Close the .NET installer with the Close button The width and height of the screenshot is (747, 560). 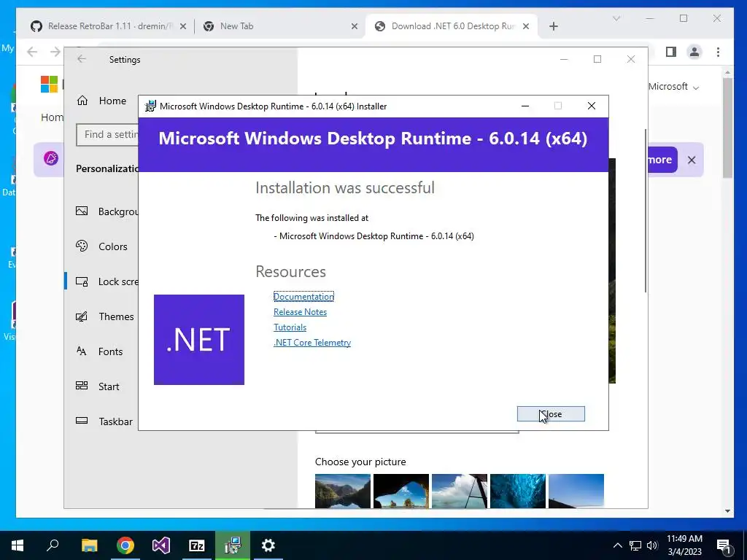coord(551,414)
